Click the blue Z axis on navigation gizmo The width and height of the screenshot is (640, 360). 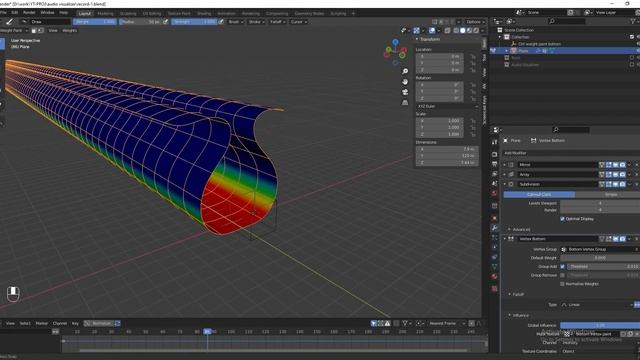[395, 42]
